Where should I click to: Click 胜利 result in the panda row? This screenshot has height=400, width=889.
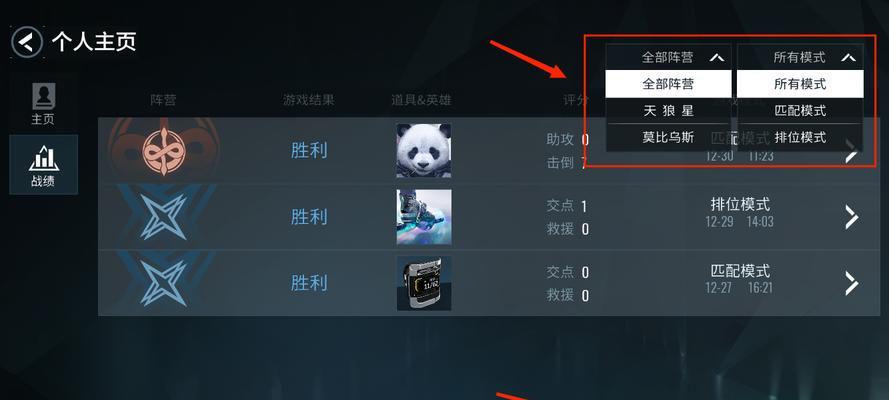pyautogui.click(x=309, y=151)
